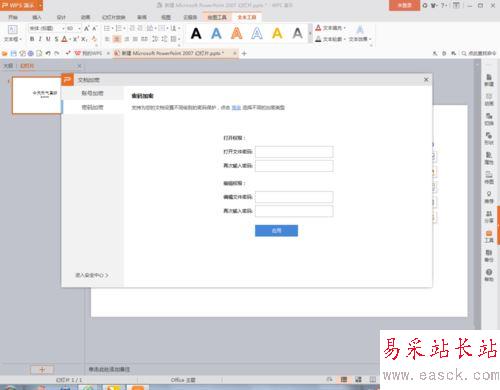Click the notes area 单击此处添加备注
This screenshot has width=500, height=390.
click(109, 369)
